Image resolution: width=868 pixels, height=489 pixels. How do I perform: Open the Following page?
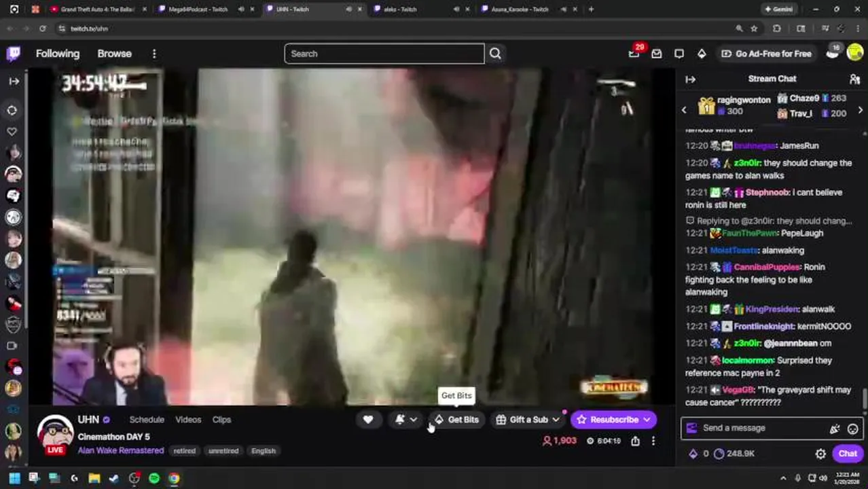[58, 54]
